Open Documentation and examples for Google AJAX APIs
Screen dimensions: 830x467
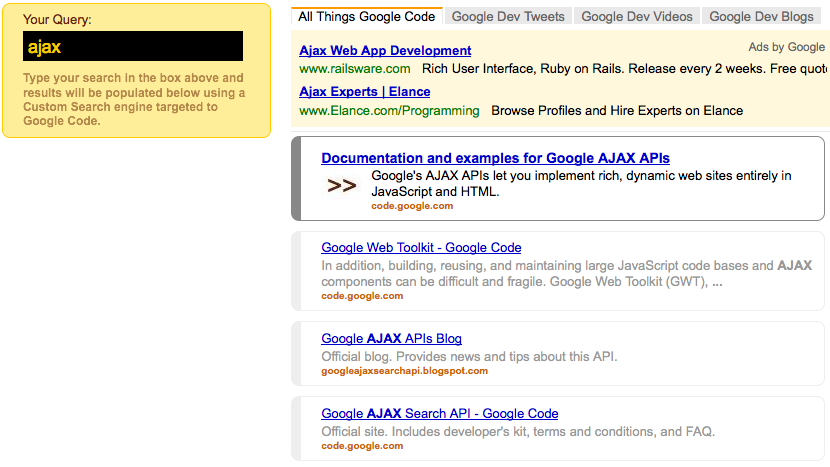pyautogui.click(x=495, y=158)
